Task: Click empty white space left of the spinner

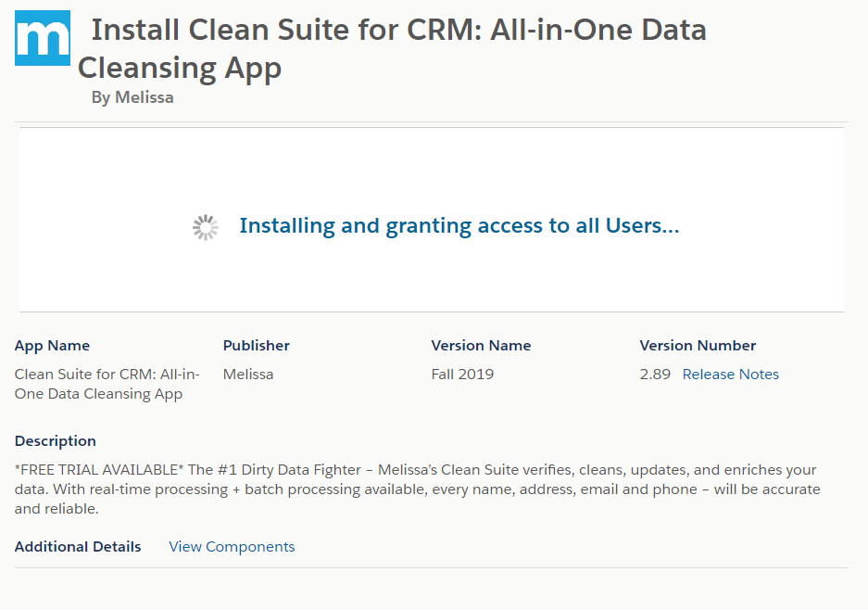Action: [102, 227]
